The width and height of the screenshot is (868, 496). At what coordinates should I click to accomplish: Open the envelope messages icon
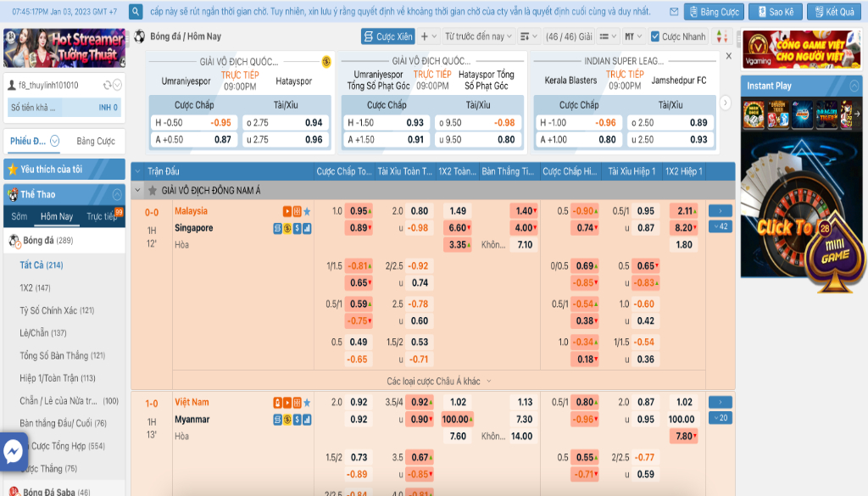[673, 12]
